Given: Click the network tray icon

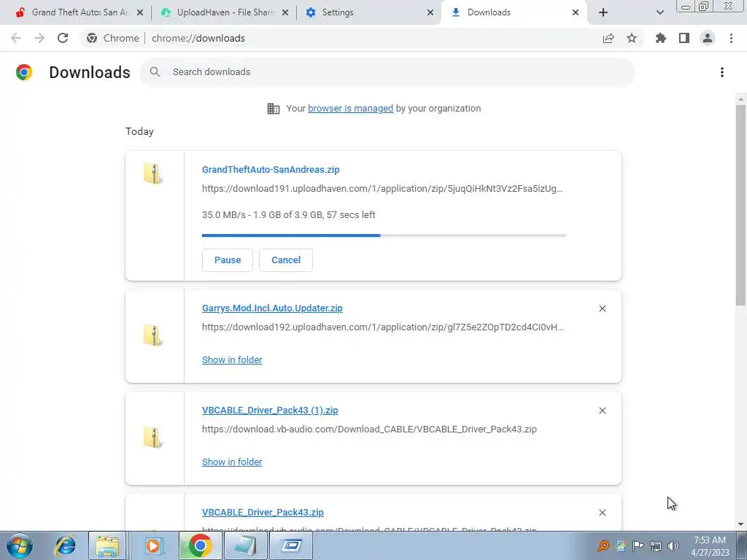Looking at the screenshot, I should 656,546.
